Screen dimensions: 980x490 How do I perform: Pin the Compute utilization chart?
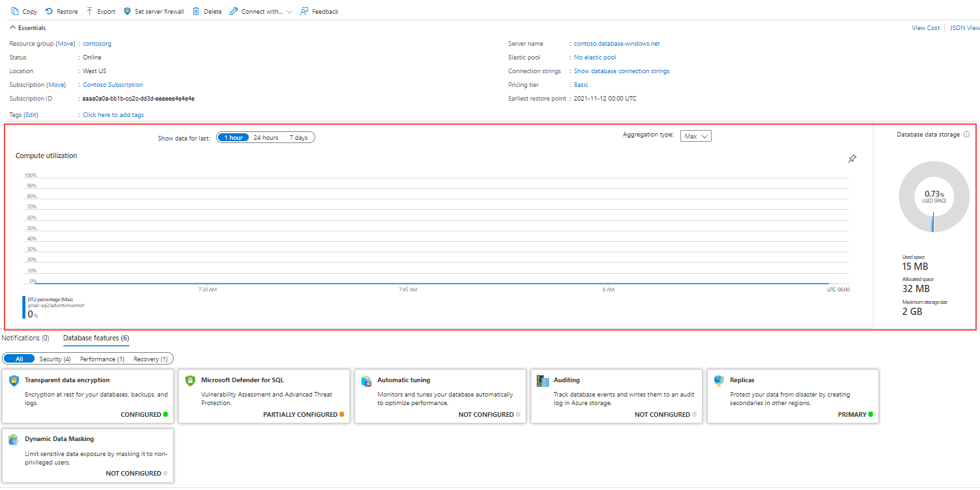point(852,159)
